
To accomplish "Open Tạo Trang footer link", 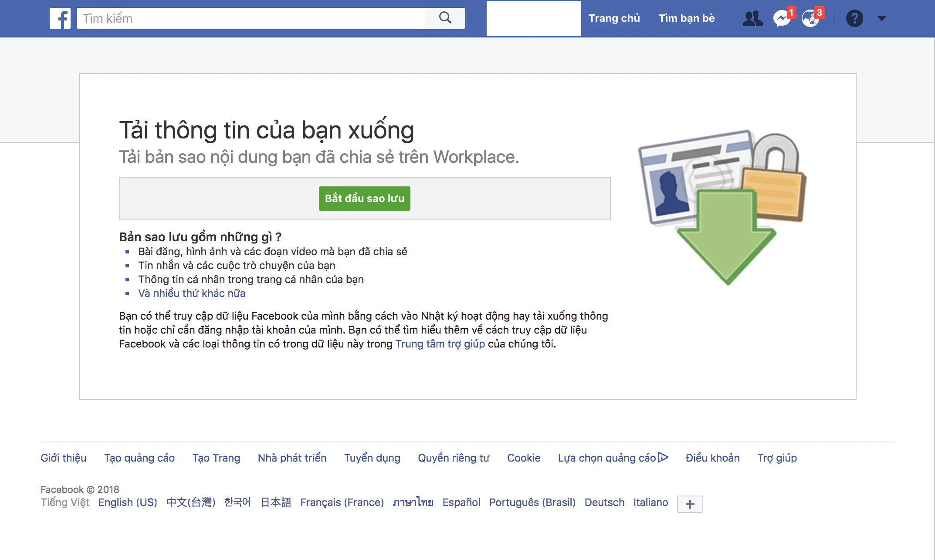I will (216, 458).
